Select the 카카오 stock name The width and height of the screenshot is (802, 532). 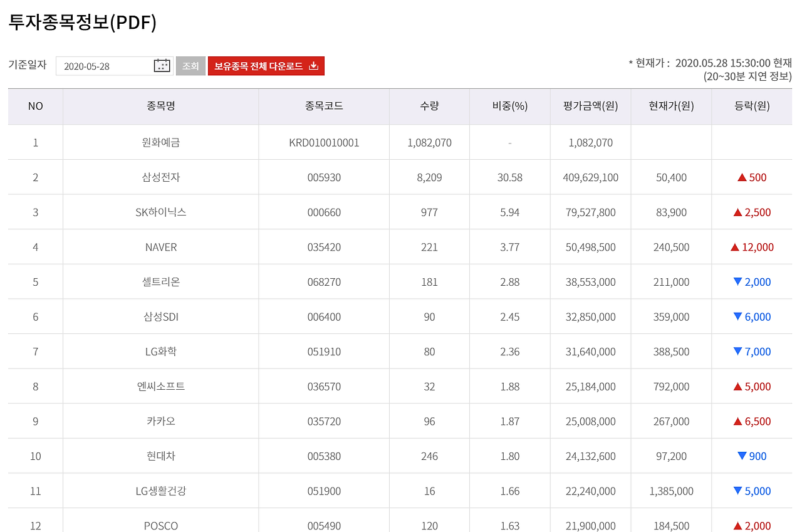coord(160,422)
